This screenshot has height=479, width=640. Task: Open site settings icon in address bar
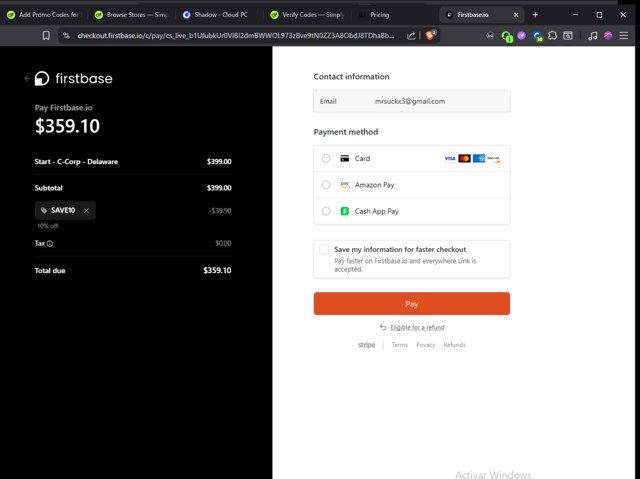[x=66, y=35]
